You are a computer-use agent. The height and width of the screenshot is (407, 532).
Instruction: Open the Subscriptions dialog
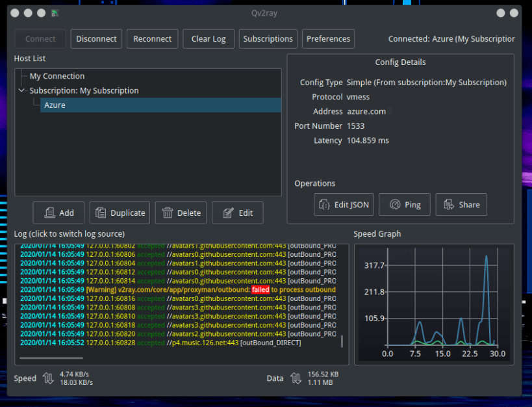click(268, 39)
